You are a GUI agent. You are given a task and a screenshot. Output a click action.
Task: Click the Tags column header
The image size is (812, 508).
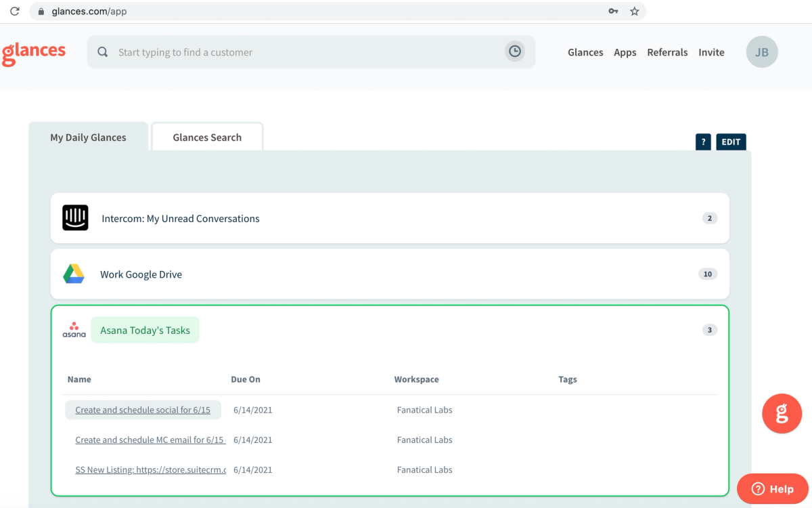coord(568,379)
